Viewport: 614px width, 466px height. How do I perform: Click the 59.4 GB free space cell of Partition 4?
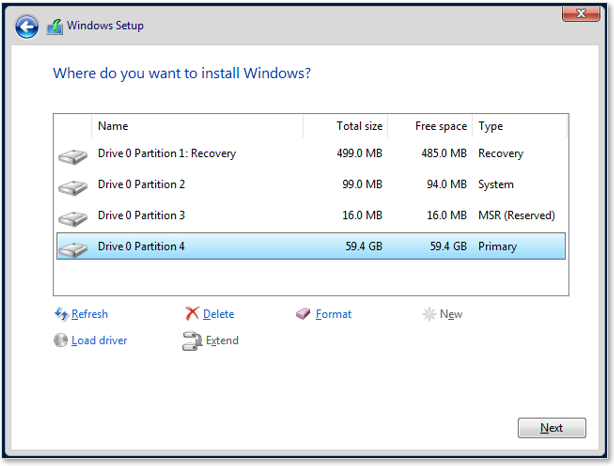coord(448,246)
